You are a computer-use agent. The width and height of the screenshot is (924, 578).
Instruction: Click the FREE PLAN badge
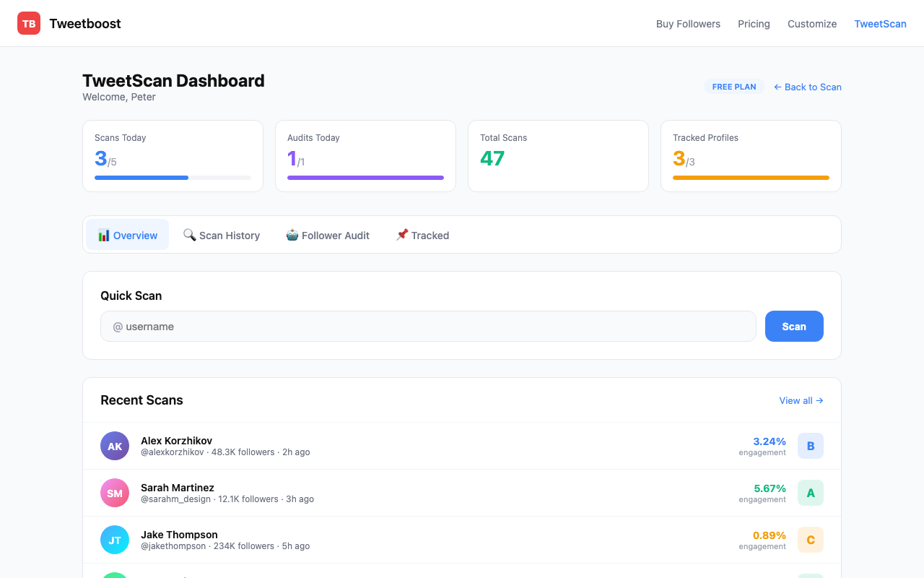point(734,87)
